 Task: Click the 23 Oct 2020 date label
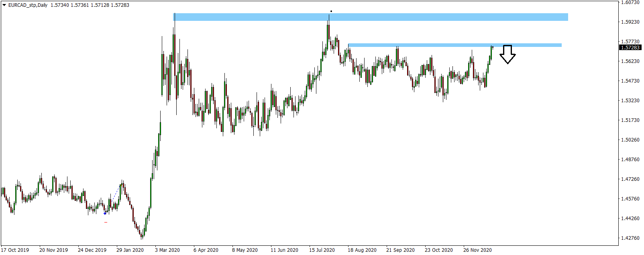point(439,250)
